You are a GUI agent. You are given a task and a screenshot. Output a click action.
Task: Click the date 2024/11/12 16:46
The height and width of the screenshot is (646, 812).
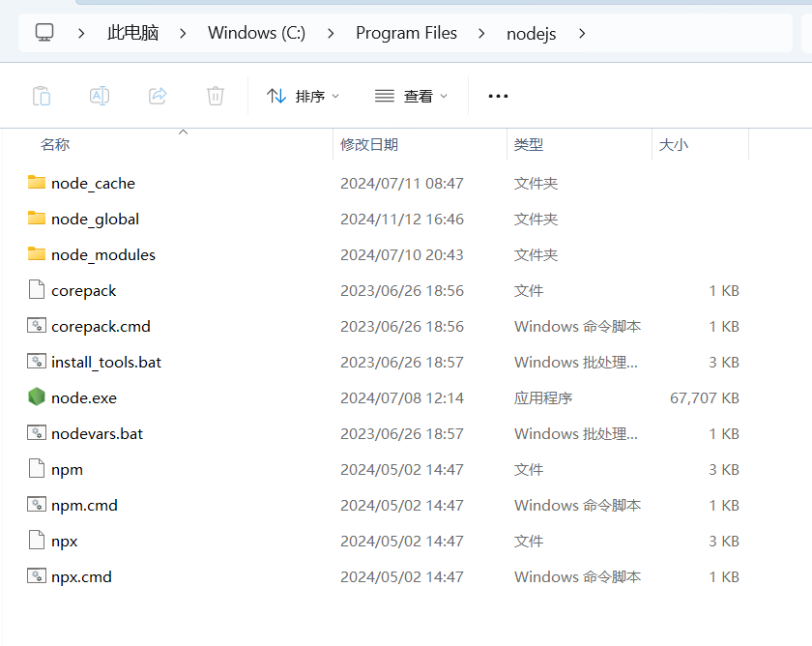(x=402, y=220)
